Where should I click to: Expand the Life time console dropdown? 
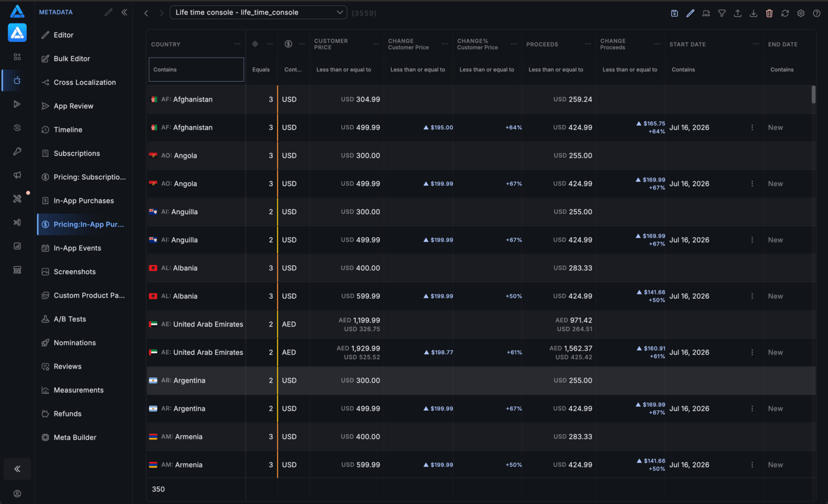(258, 12)
